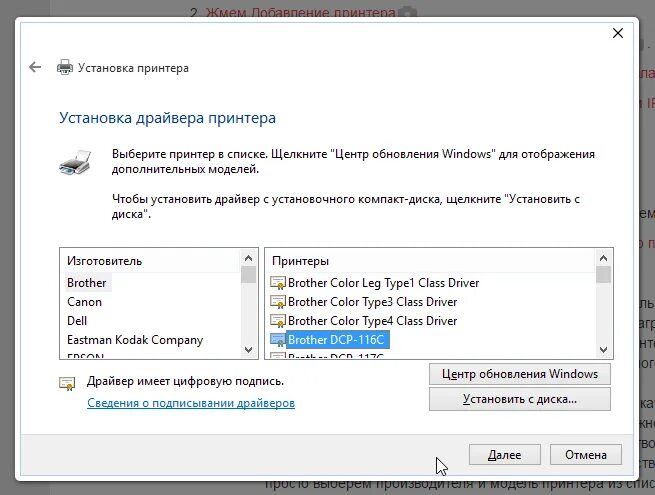Viewport: 655px width, 495px height.
Task: Select Brother Color Leg Type1 Class Driver
Action: [x=383, y=283]
